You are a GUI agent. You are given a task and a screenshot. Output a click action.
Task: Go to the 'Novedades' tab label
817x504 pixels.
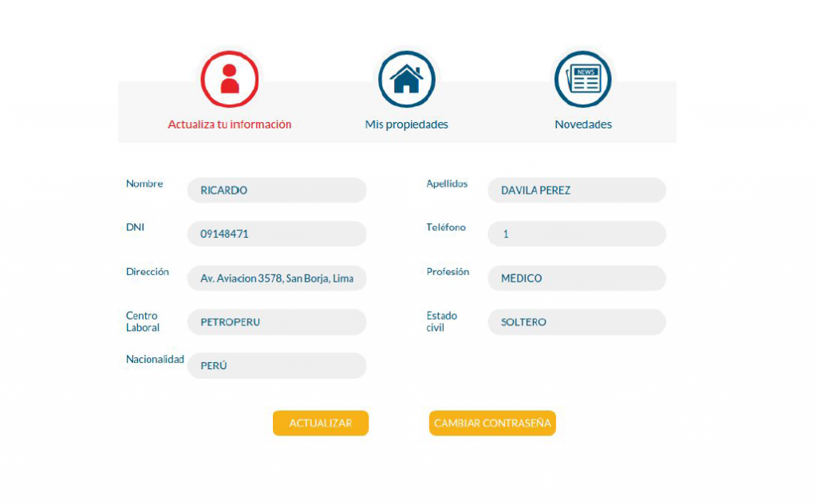click(x=583, y=124)
